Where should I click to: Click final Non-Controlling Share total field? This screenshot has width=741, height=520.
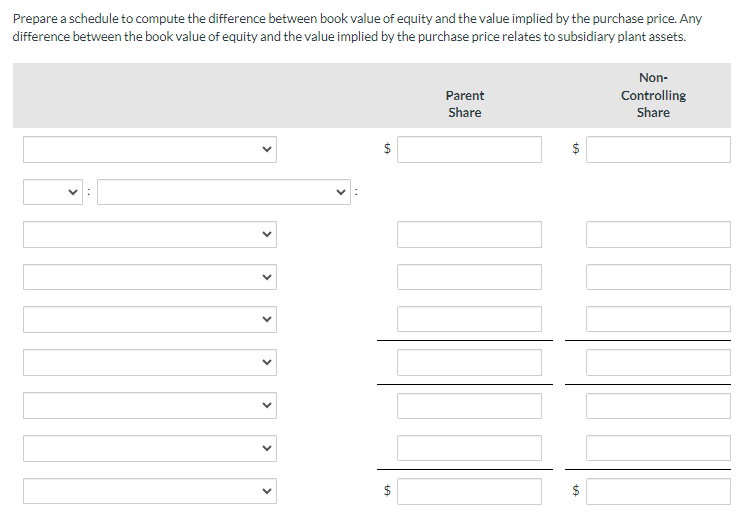click(658, 491)
